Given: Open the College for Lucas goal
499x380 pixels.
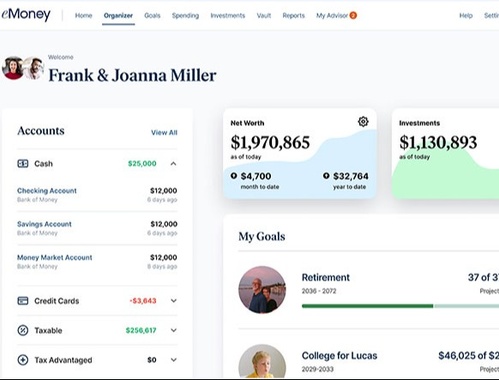Looking at the screenshot, I should point(339,356).
